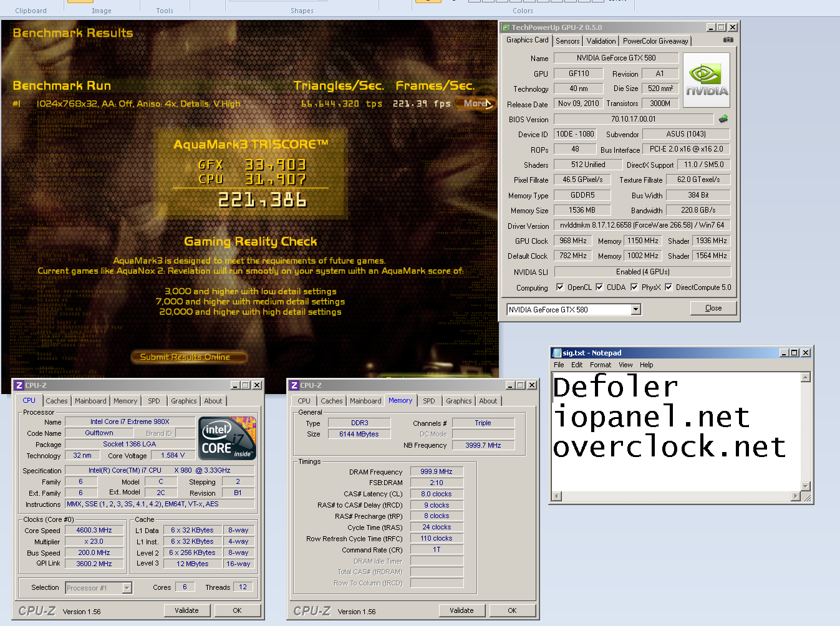Viewport: 840px width, 626px height.
Task: Click Submit Results Online in AquaMark
Action: (189, 357)
